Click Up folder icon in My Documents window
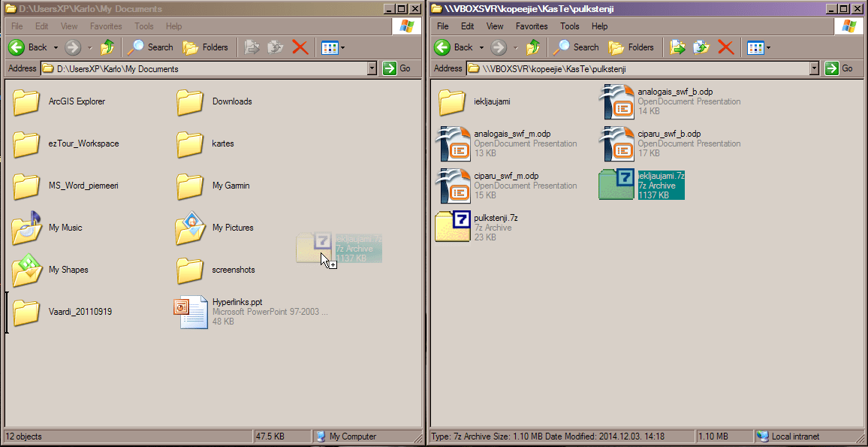This screenshot has height=447, width=868. click(107, 47)
